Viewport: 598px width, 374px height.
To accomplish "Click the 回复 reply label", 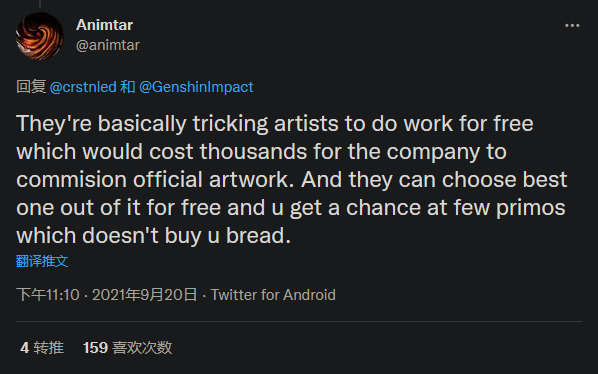I will click(31, 87).
